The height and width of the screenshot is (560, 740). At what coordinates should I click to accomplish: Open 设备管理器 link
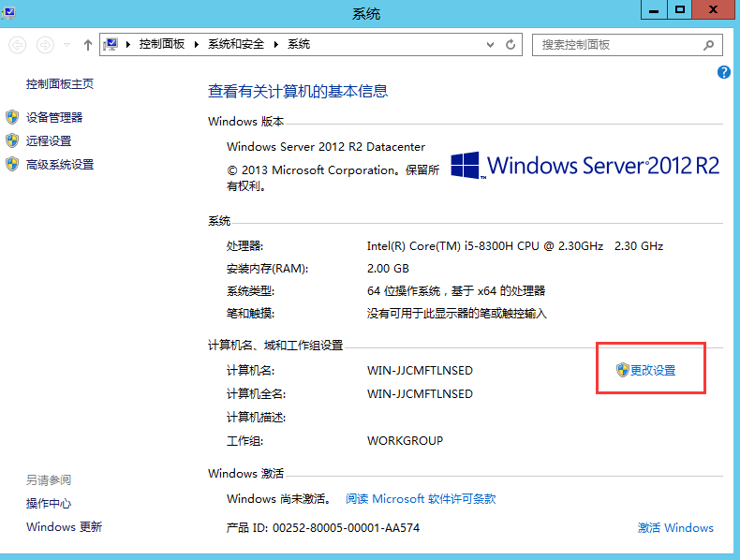point(54,117)
